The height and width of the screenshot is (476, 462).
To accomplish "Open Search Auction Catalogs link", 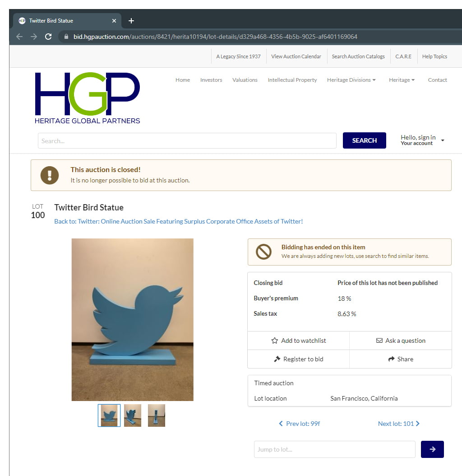I will pyautogui.click(x=358, y=56).
